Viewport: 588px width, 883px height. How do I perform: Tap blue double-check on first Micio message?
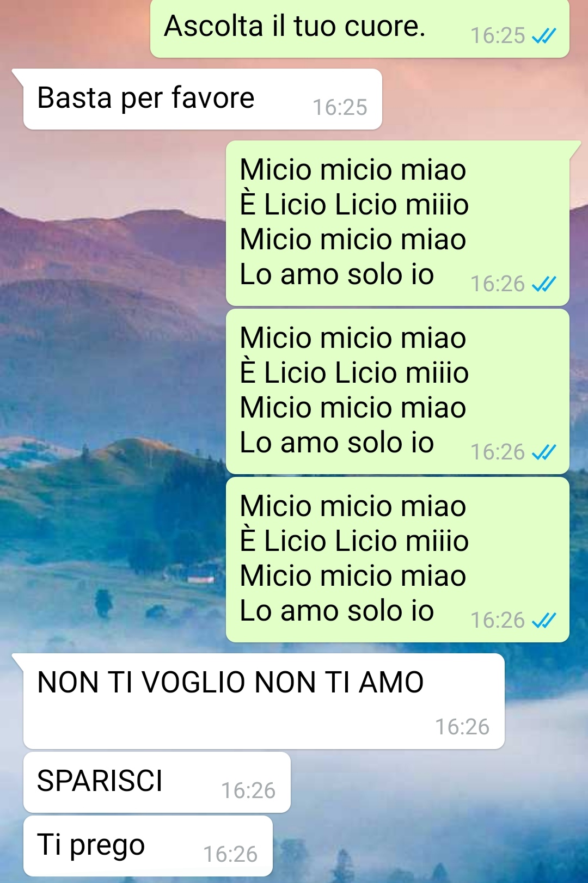pyautogui.click(x=544, y=284)
